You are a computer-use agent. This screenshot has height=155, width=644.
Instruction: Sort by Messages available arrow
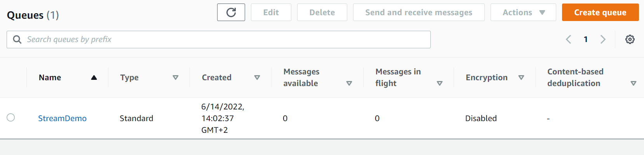point(349,83)
